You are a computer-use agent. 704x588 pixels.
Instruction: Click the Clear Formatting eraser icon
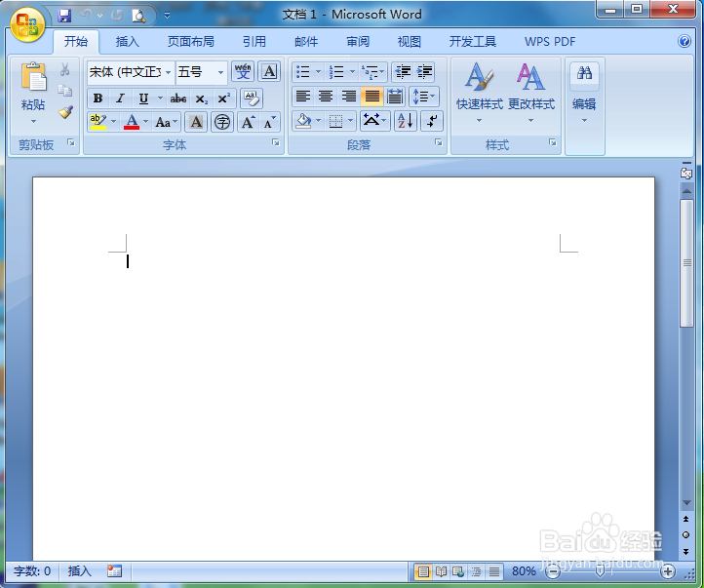tap(252, 98)
